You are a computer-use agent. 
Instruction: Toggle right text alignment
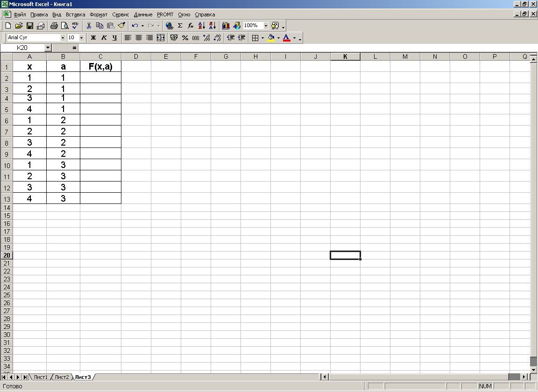coord(149,38)
